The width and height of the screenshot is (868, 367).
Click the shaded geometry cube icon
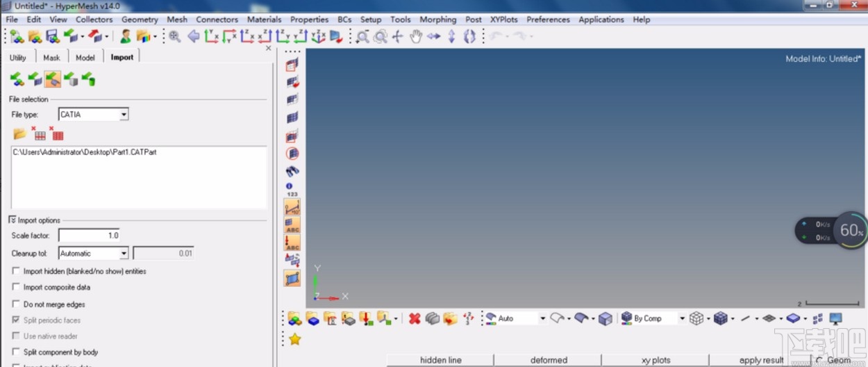606,318
